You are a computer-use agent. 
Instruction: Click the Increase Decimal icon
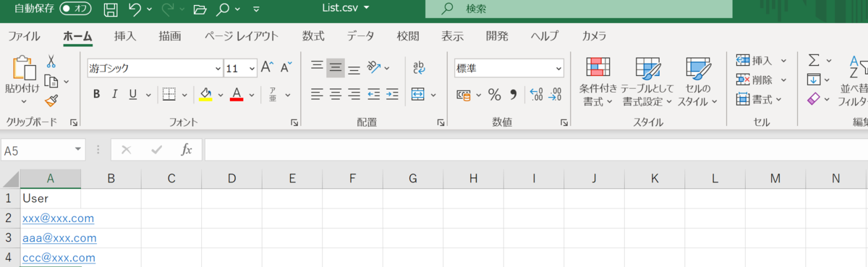pos(536,94)
